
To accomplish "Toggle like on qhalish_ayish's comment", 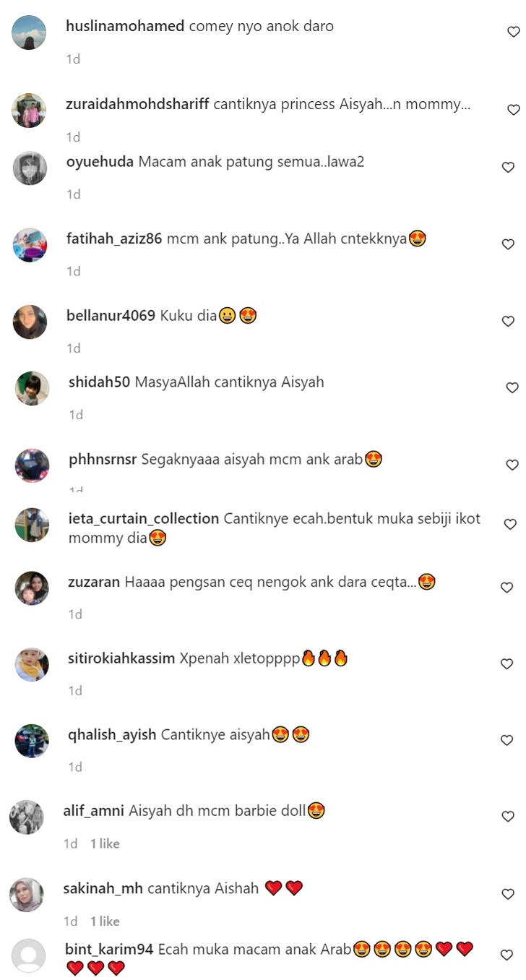I will 507,740.
